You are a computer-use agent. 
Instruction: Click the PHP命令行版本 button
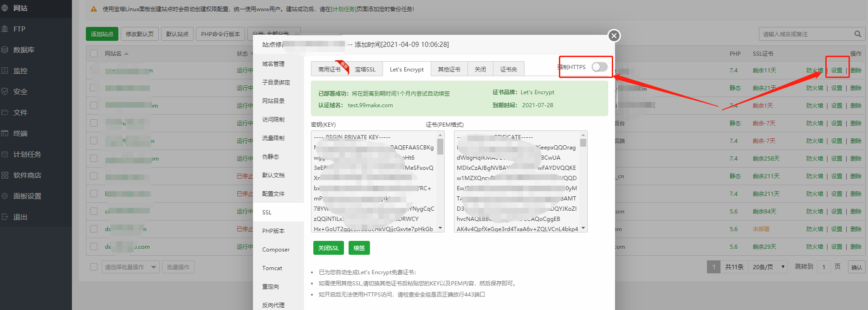click(x=220, y=34)
